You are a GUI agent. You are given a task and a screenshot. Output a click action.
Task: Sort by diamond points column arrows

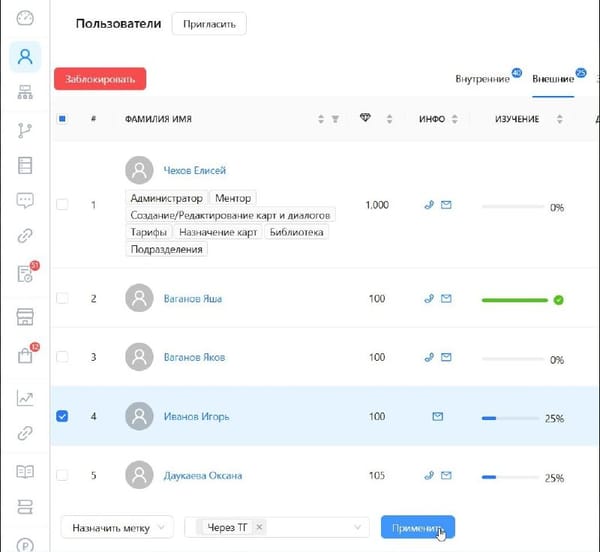389,119
